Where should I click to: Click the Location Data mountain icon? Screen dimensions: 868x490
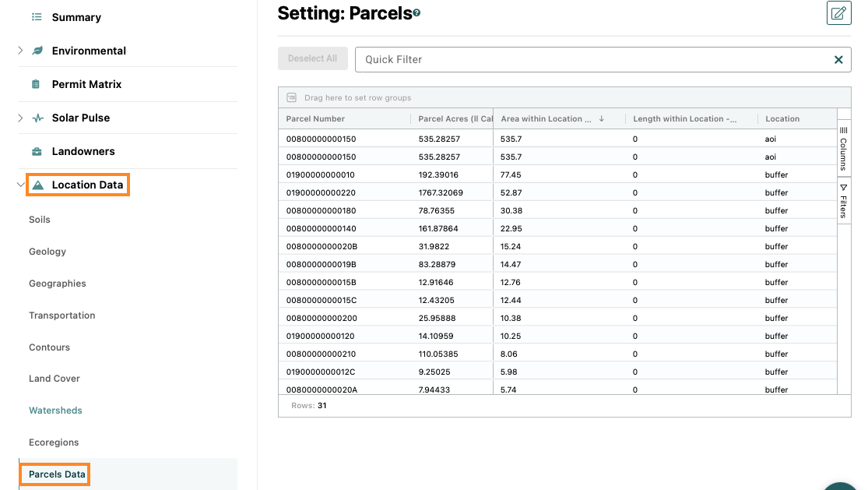[x=37, y=185]
